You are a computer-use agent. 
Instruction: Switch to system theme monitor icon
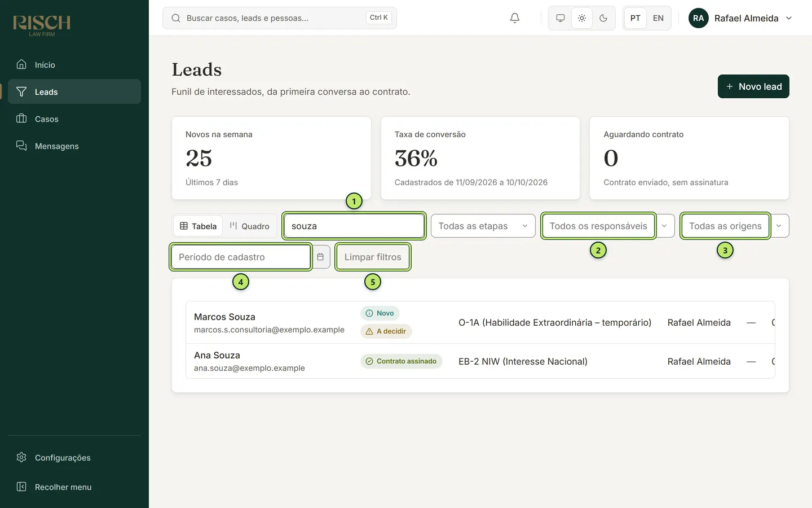(561, 18)
